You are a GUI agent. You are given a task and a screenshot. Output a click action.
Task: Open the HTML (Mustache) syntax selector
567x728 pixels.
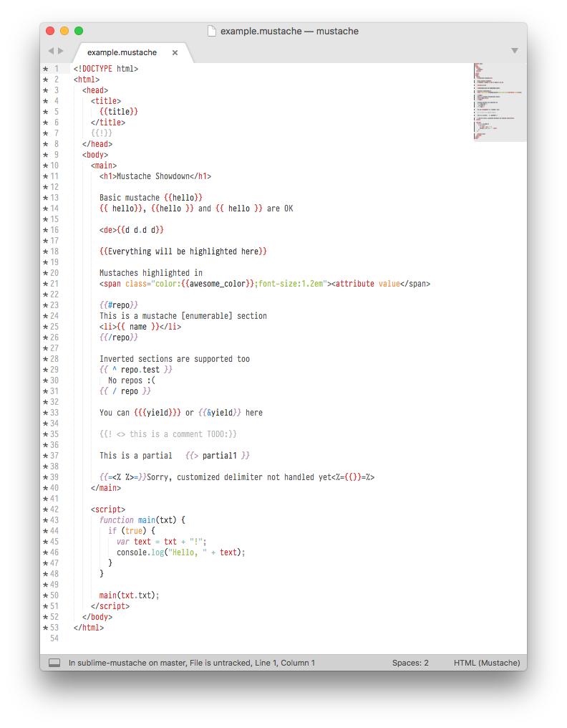click(x=487, y=663)
